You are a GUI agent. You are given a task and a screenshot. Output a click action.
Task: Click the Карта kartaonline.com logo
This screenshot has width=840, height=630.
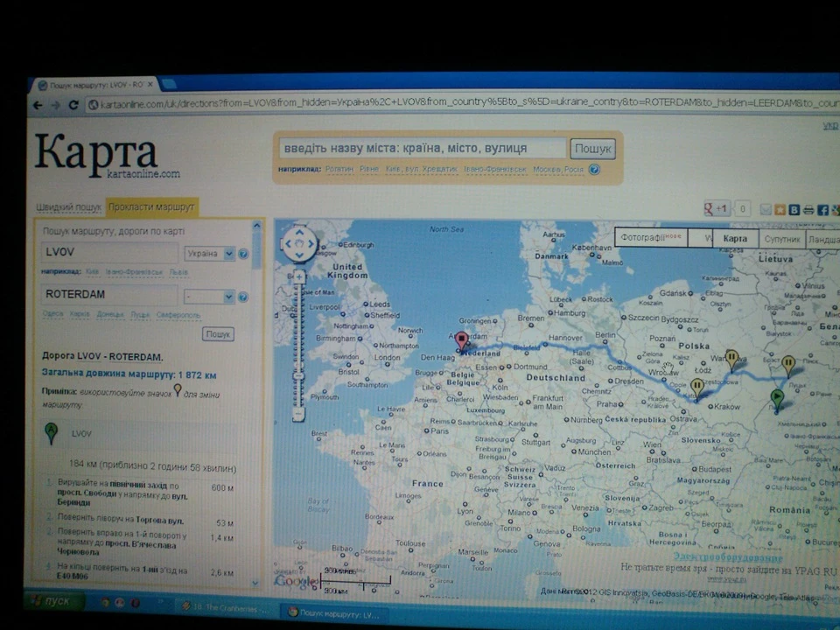pyautogui.click(x=106, y=156)
